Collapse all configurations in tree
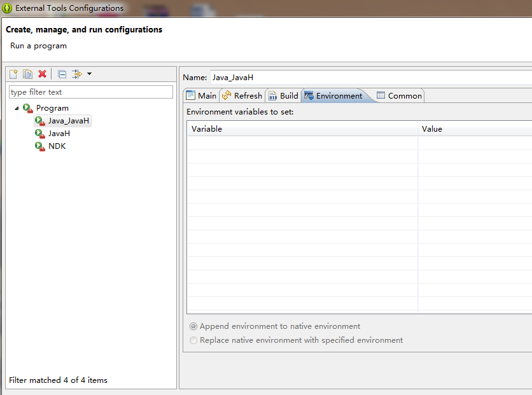532x395 pixels. pyautogui.click(x=62, y=74)
